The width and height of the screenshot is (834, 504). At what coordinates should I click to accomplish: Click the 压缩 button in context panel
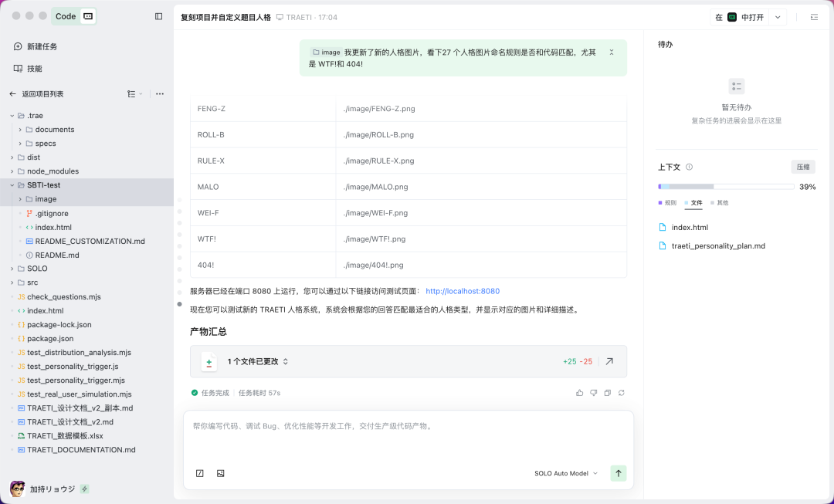(802, 166)
